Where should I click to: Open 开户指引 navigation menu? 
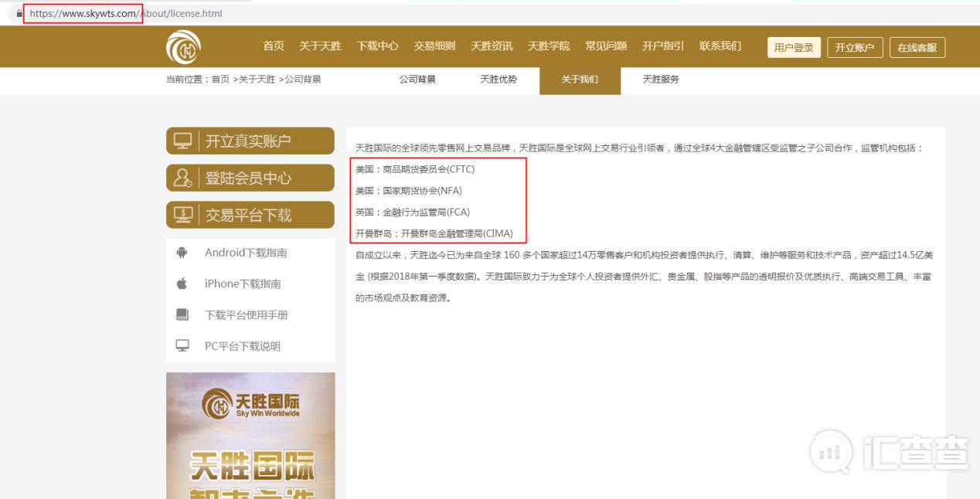point(663,46)
